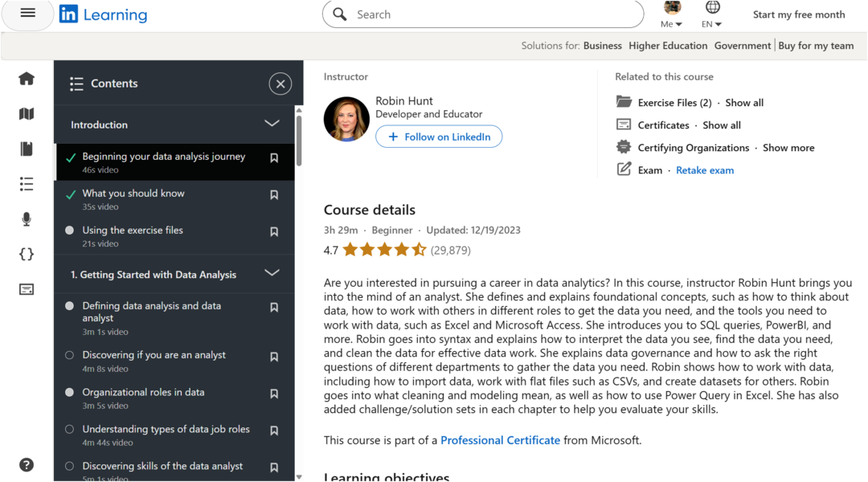Open the hamburger menu button

click(27, 14)
